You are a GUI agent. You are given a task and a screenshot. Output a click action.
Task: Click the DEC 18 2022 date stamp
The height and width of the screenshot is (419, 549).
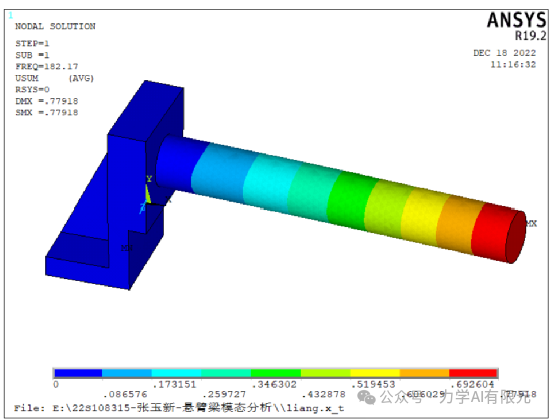click(x=505, y=53)
